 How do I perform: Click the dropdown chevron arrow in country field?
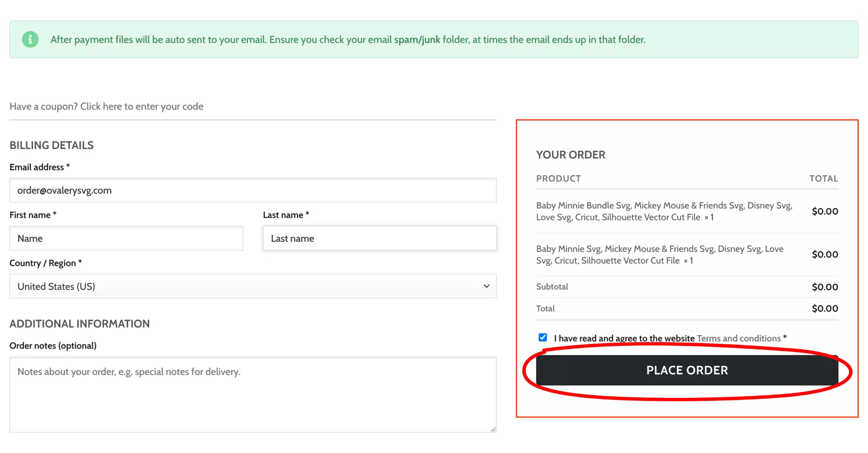486,286
